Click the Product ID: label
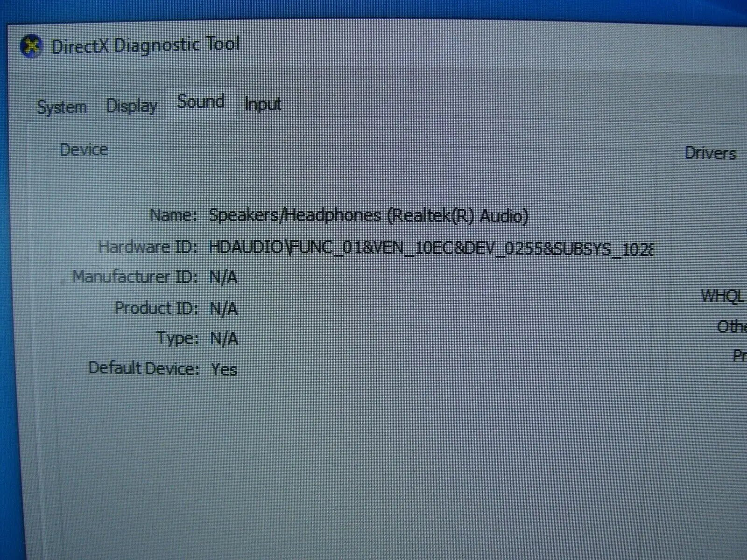The width and height of the screenshot is (747, 560). click(x=156, y=308)
